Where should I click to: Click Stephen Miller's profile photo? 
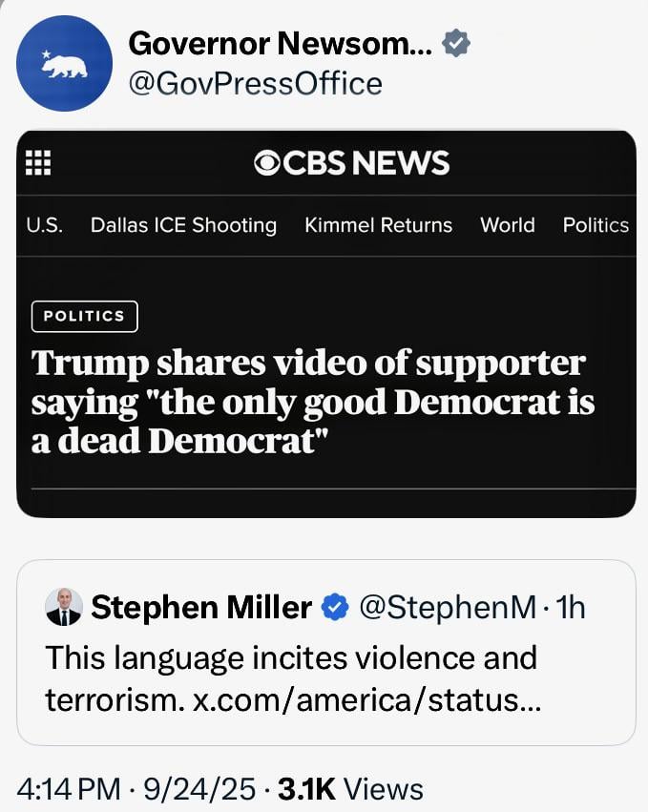[x=64, y=607]
